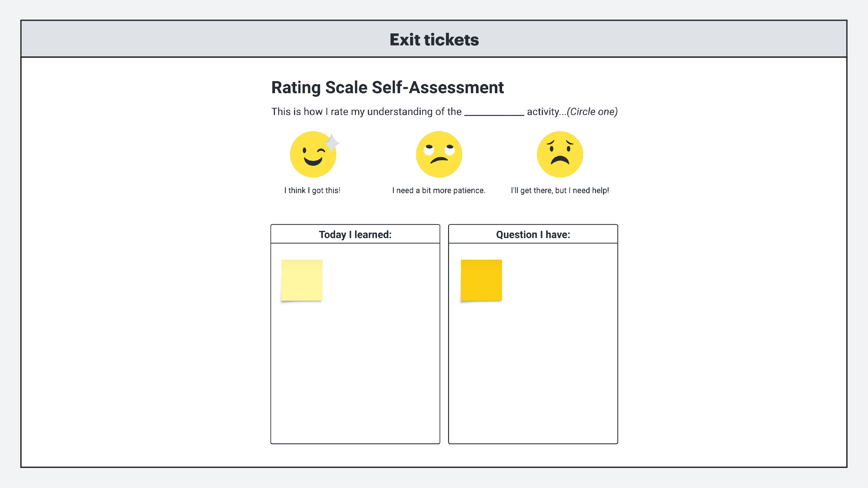This screenshot has height=488, width=868.
Task: Click the italic "(Circle one)" text
Action: [592, 112]
